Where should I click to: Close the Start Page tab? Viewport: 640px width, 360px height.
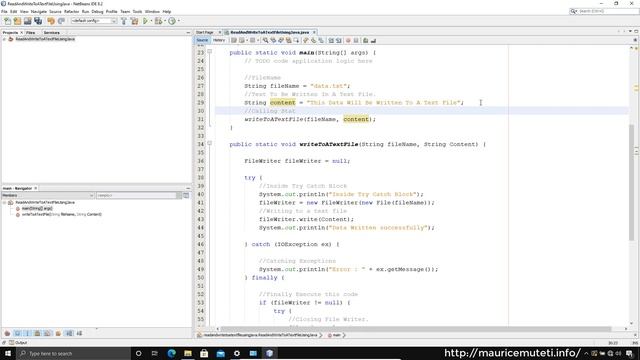(x=219, y=32)
